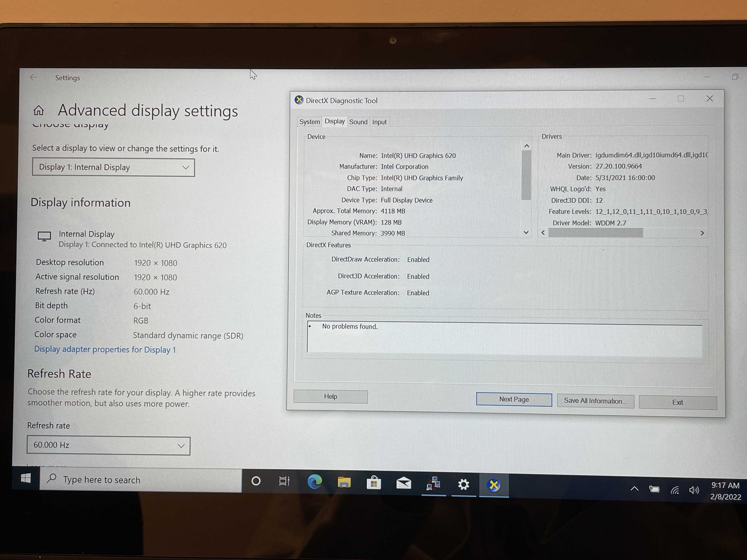Click the Type here to search box
Screen dimensions: 747x560
pyautogui.click(x=141, y=480)
